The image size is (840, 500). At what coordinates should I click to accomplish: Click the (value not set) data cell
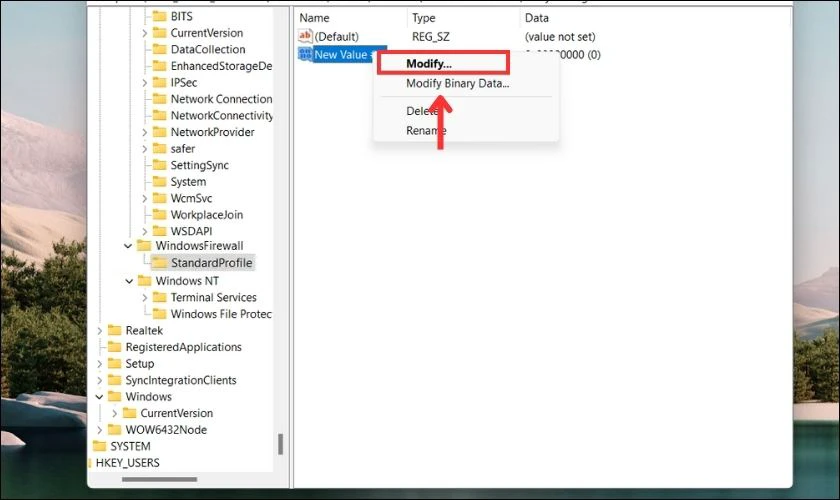point(560,36)
